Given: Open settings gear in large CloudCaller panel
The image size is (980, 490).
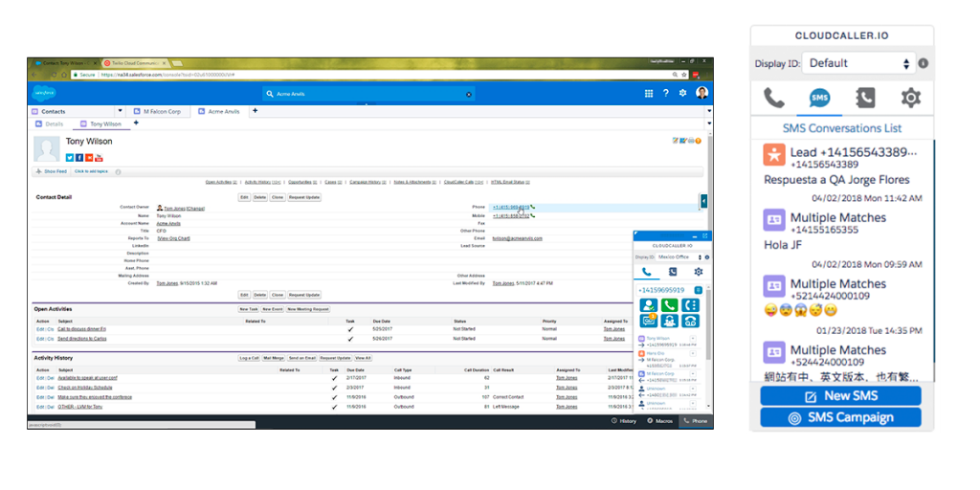Looking at the screenshot, I should tap(911, 99).
